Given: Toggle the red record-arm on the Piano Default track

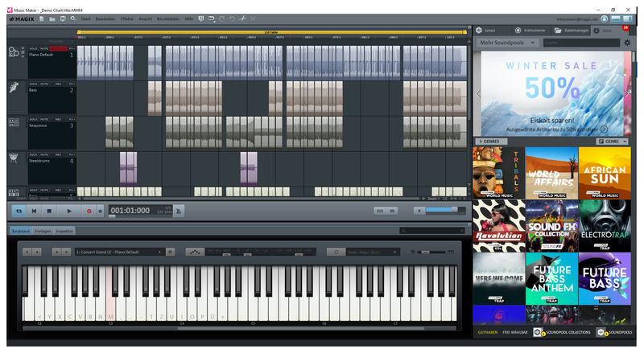Looking at the screenshot, I should (58, 48).
